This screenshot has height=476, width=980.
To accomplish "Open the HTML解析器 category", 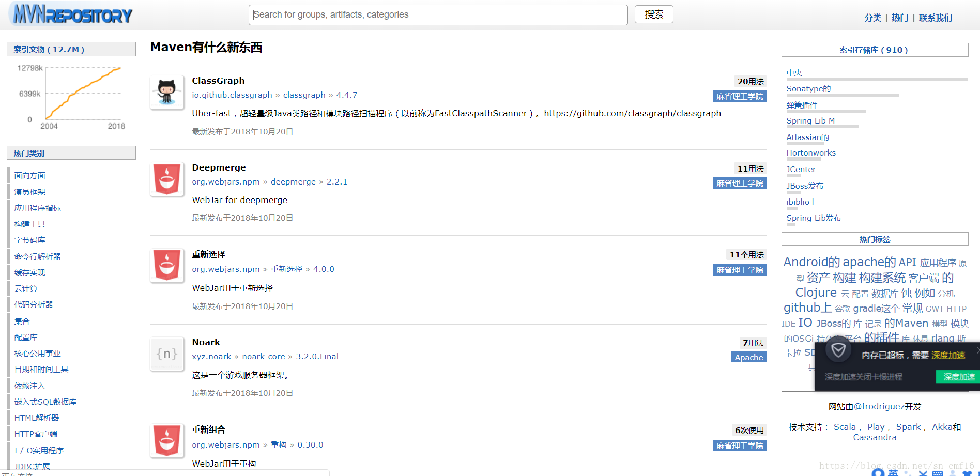I will tap(37, 418).
